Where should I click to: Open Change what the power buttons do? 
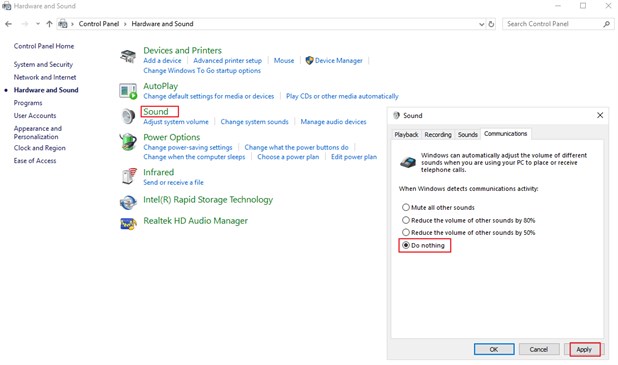pos(296,147)
